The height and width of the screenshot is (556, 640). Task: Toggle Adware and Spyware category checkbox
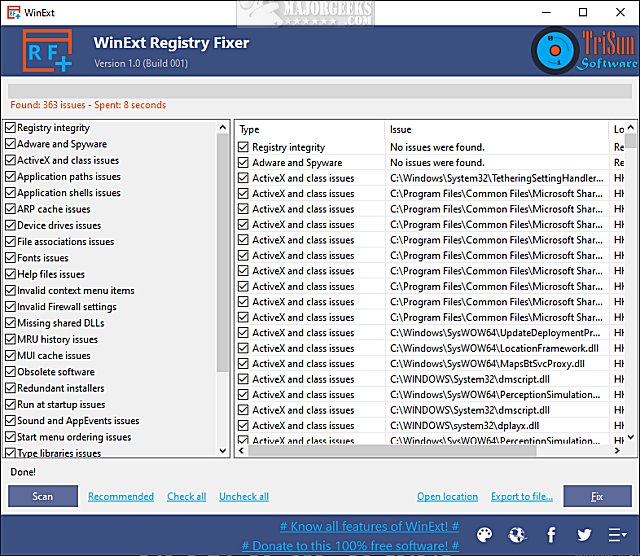10,144
